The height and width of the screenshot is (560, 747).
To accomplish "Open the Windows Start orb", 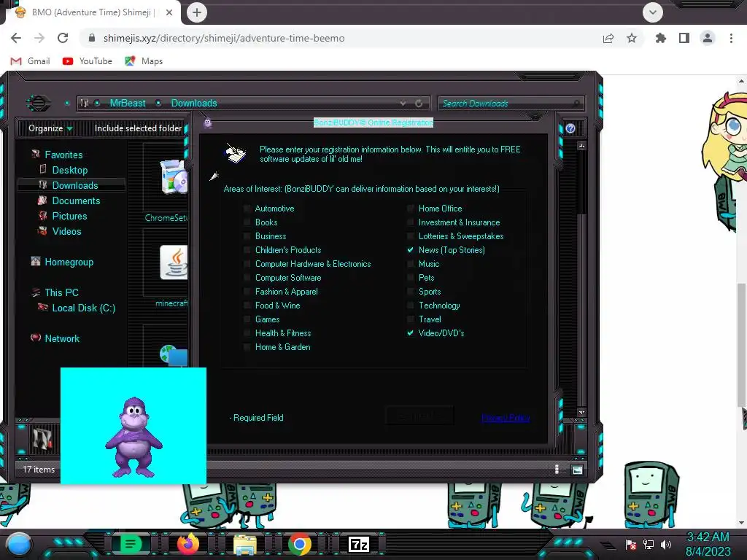I will coord(18,544).
